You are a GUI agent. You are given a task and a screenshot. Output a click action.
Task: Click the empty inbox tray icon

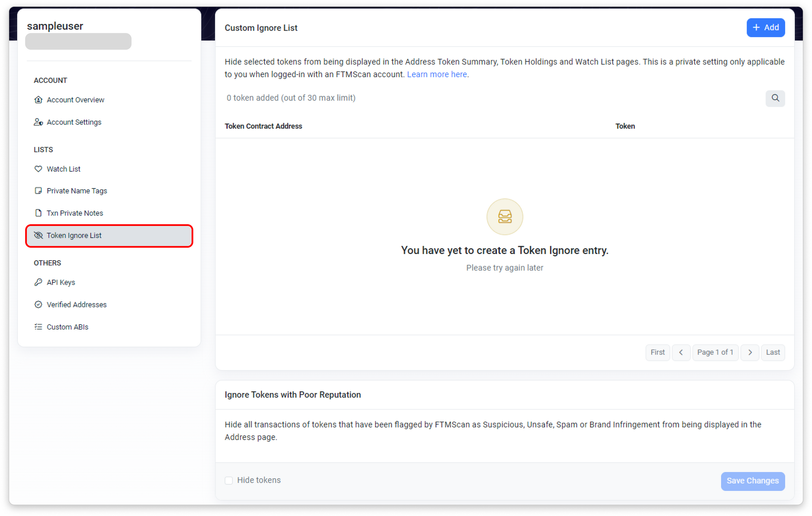click(x=505, y=217)
